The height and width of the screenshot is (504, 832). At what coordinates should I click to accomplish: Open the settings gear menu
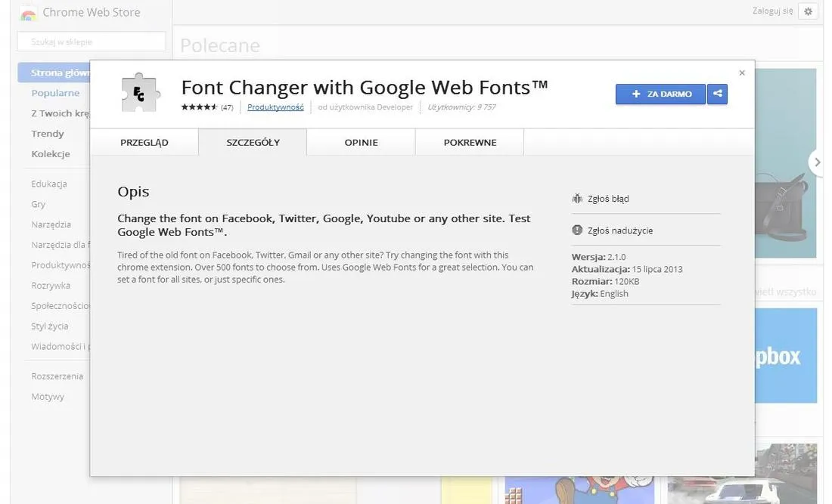[808, 11]
